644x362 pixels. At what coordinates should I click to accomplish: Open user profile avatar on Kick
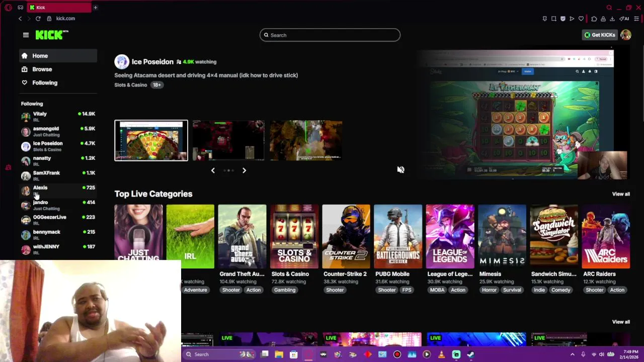(x=625, y=35)
